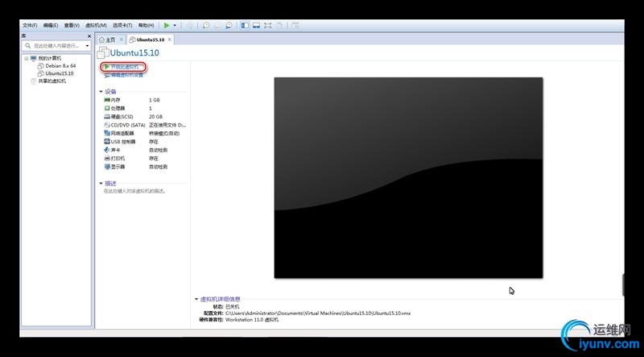Click the printer icon beside 打印机
The image size is (644, 357).
click(107, 158)
